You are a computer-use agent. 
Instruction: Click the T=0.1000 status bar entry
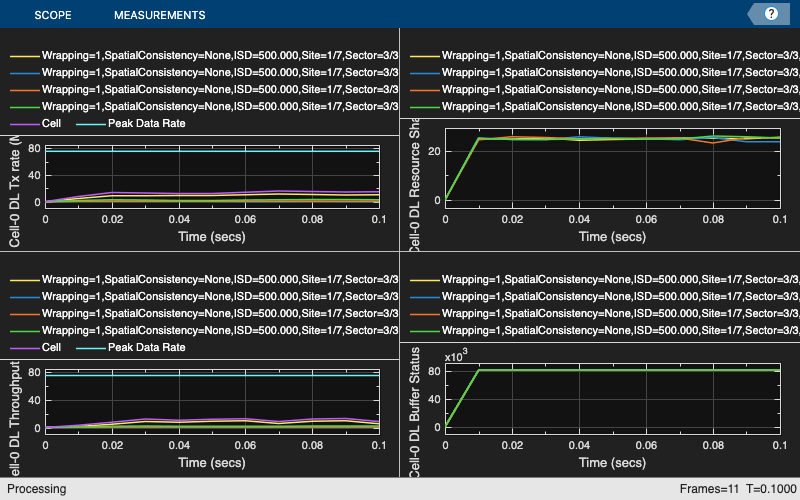pyautogui.click(x=771, y=489)
